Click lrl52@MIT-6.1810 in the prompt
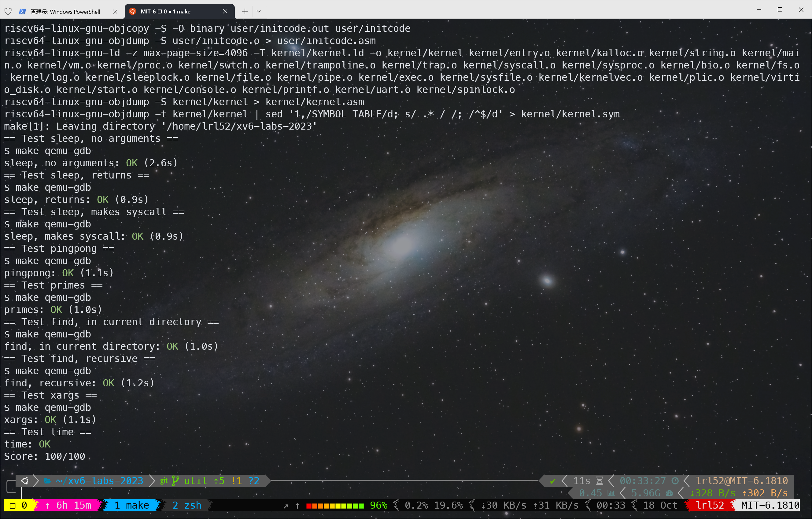The height and width of the screenshot is (519, 812). click(742, 481)
